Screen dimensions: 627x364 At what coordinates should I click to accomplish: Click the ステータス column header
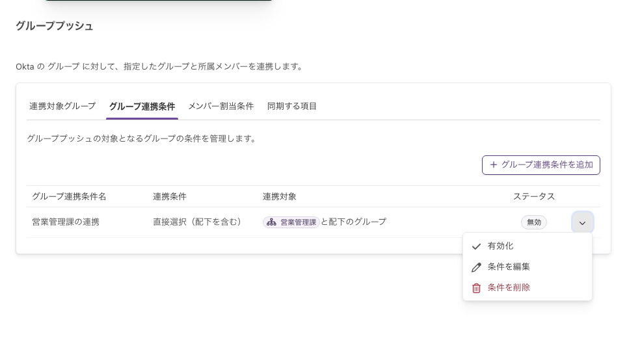tap(534, 196)
